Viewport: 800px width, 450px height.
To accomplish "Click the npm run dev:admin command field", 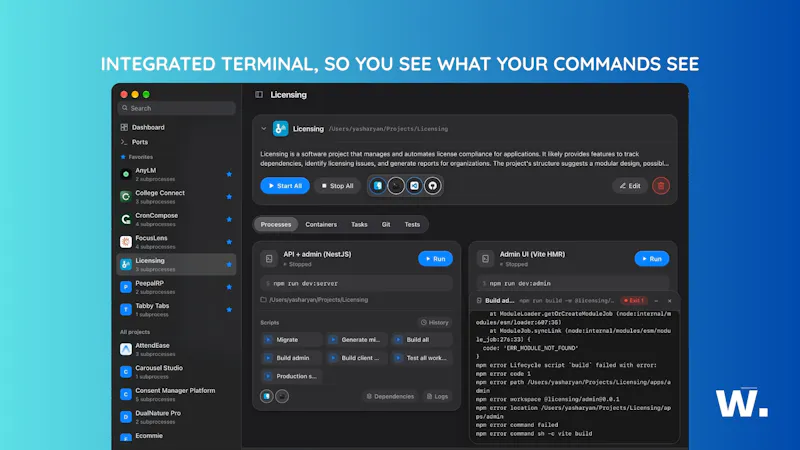I will tap(573, 283).
